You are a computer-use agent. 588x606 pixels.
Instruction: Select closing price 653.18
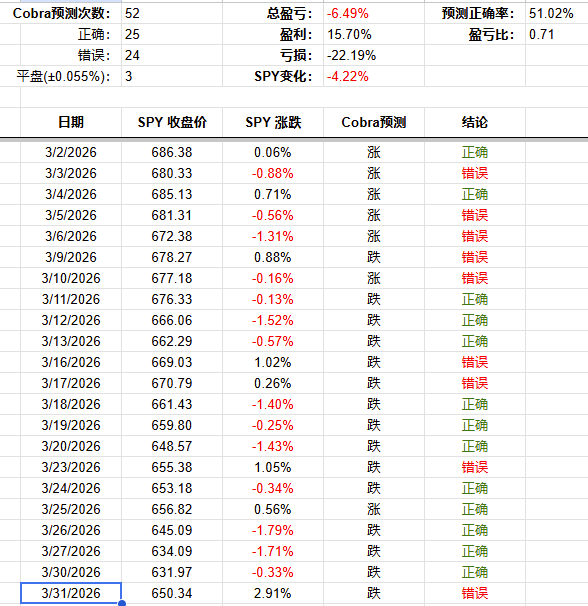[172, 488]
